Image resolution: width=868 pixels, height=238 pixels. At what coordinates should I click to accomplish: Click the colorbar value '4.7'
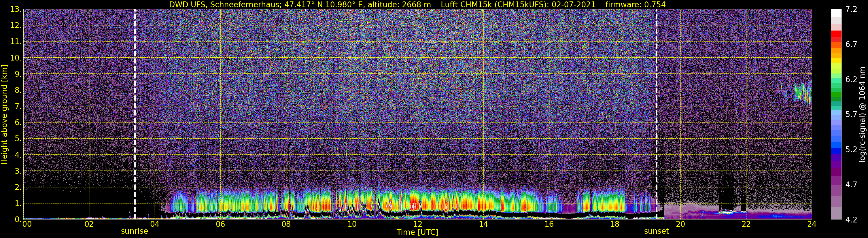851,184
